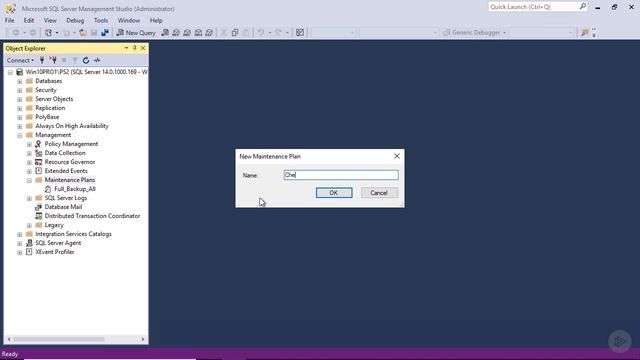Click the Navigate Backward toolbar icon

(x=16, y=33)
